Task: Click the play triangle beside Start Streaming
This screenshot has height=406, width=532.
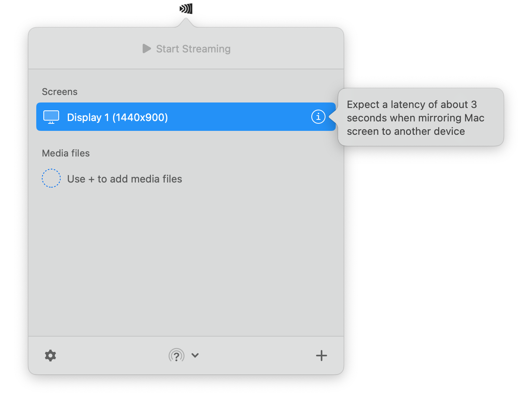Action: tap(146, 48)
